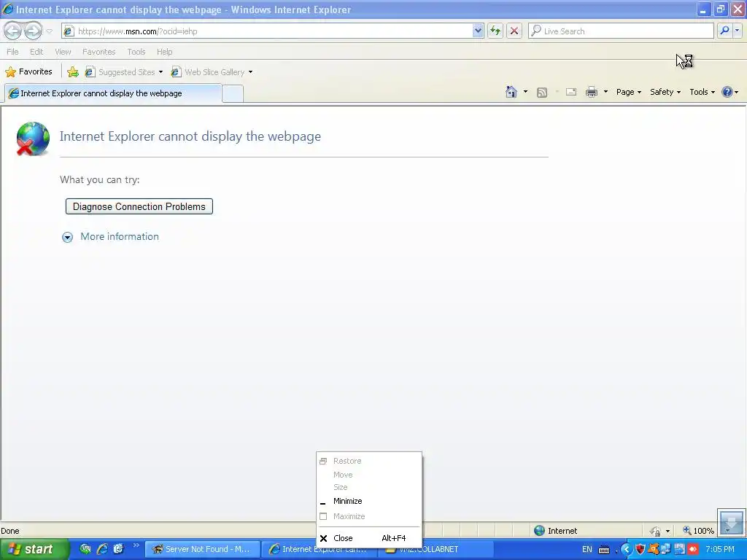Expand the Suggested Sites dropdown arrow

(160, 72)
